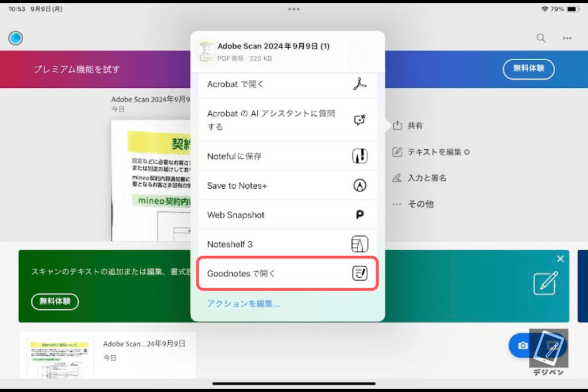Tap the battery indicator
The height and width of the screenshot is (392, 588).
[573, 9]
